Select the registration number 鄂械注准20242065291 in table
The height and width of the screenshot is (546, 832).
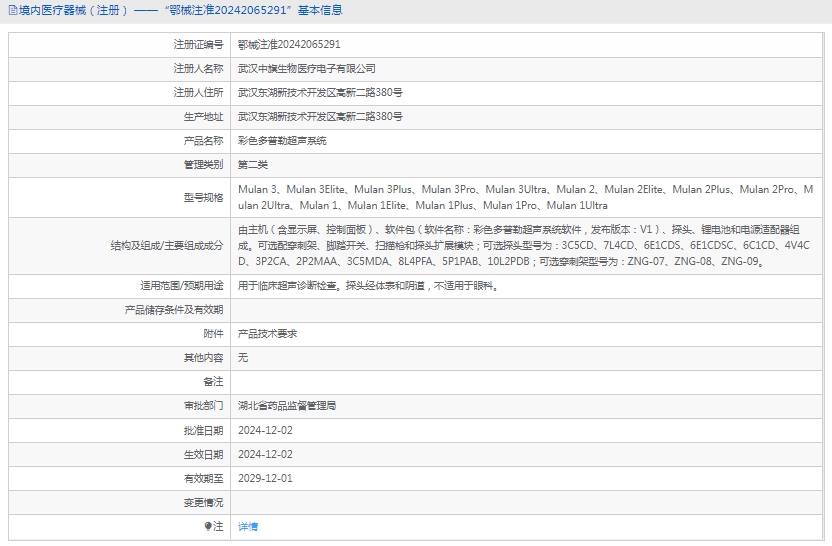coord(288,45)
